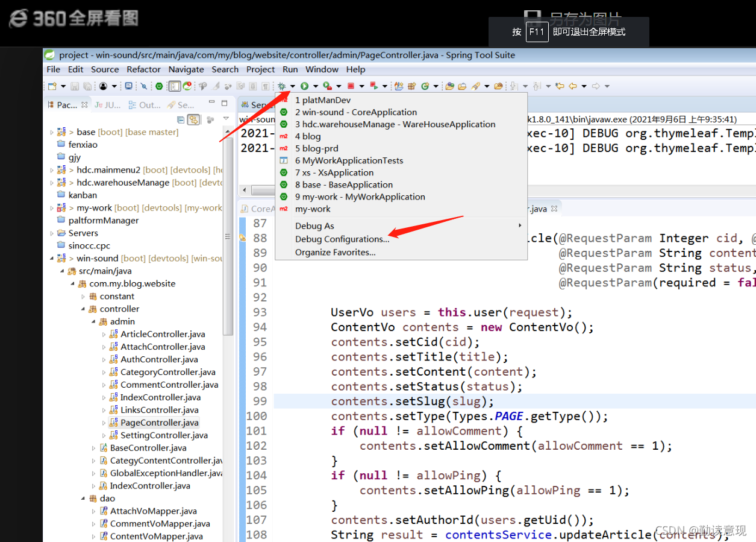
Task: Select the paltformManager project folder
Action: click(98, 221)
